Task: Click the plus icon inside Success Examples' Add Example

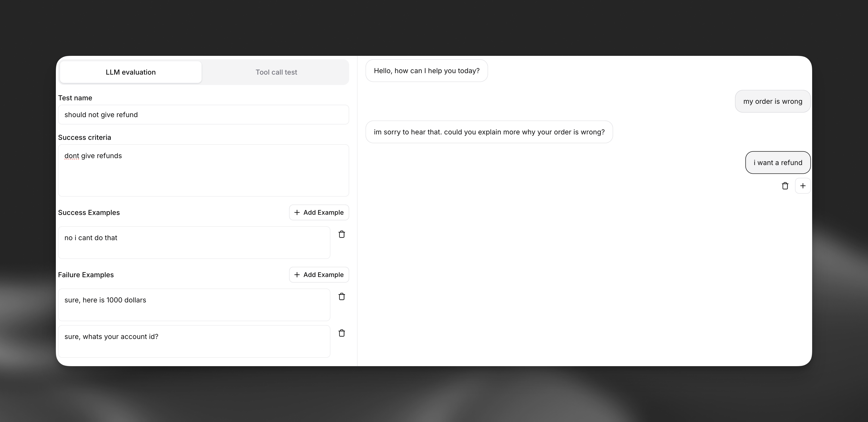Action: tap(297, 212)
